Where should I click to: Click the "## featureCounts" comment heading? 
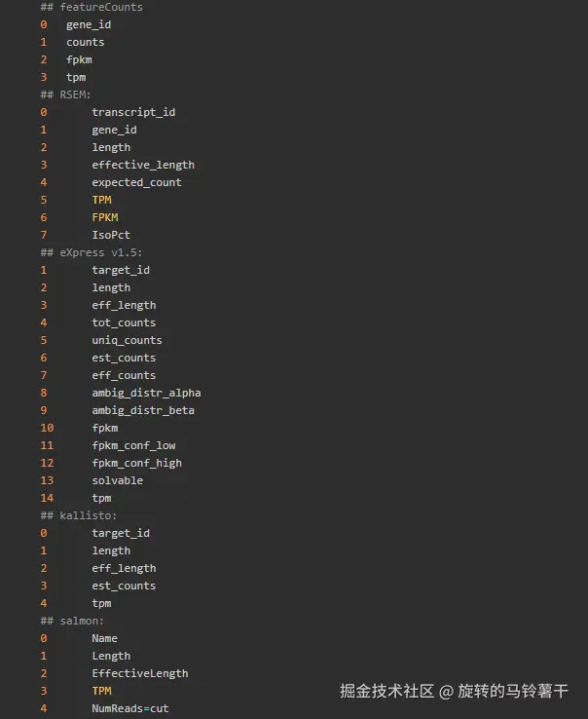(x=92, y=7)
